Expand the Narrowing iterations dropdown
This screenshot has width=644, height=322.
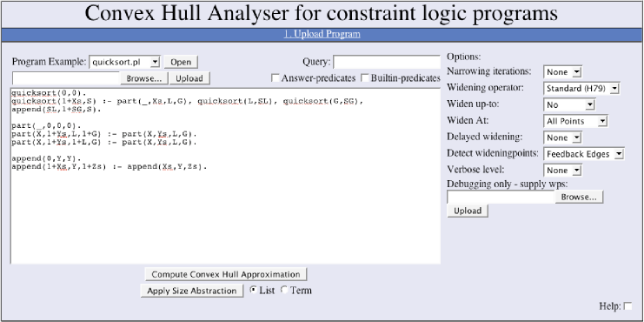562,72
